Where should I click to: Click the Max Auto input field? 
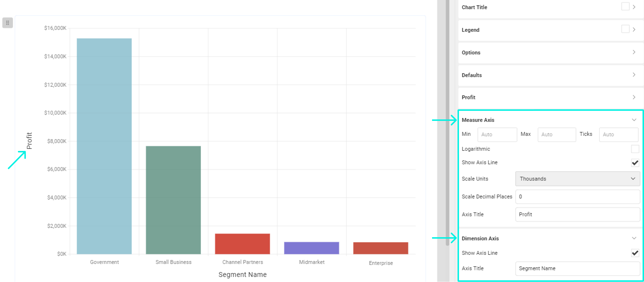tap(557, 134)
